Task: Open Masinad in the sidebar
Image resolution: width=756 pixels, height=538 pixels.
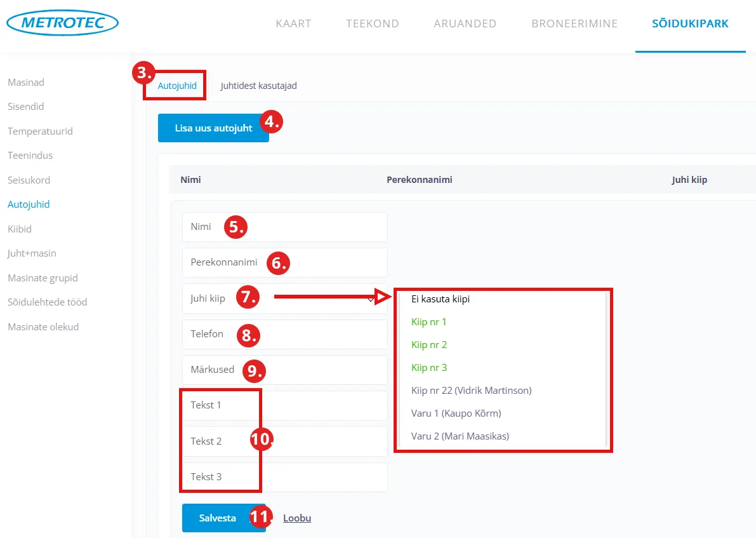Action: pos(26,83)
